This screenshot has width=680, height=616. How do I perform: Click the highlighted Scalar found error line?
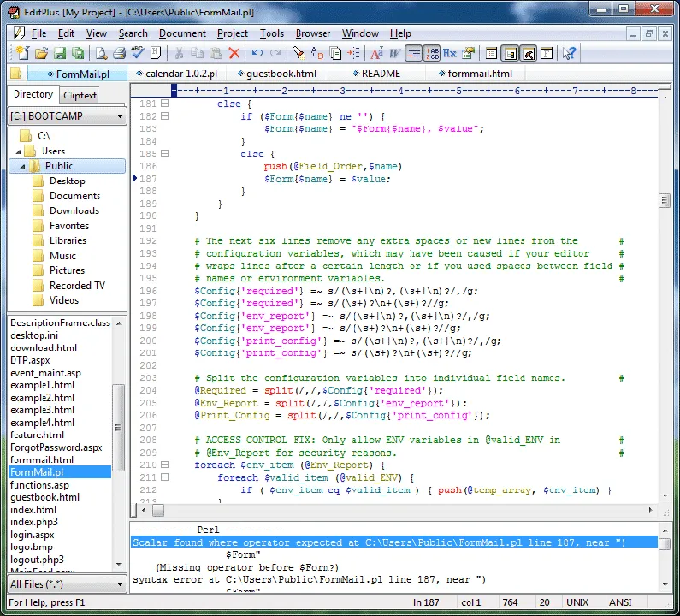tap(393, 542)
